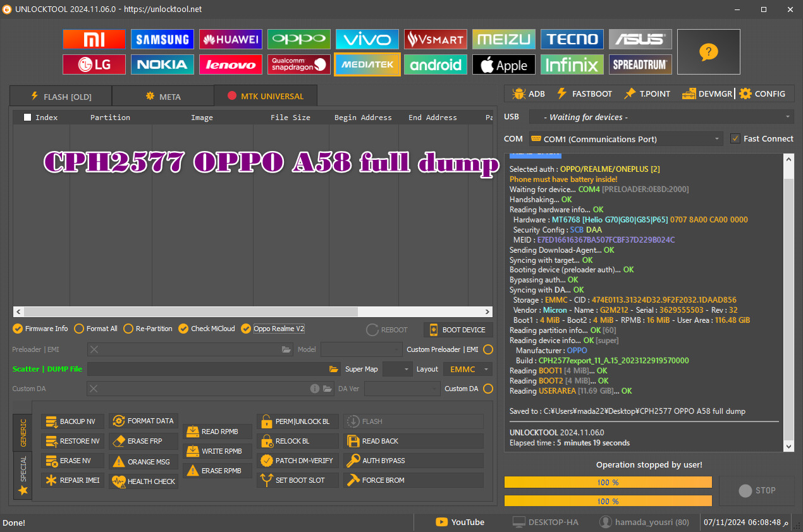
Task: Click the ERASE FRP button
Action: click(x=144, y=441)
